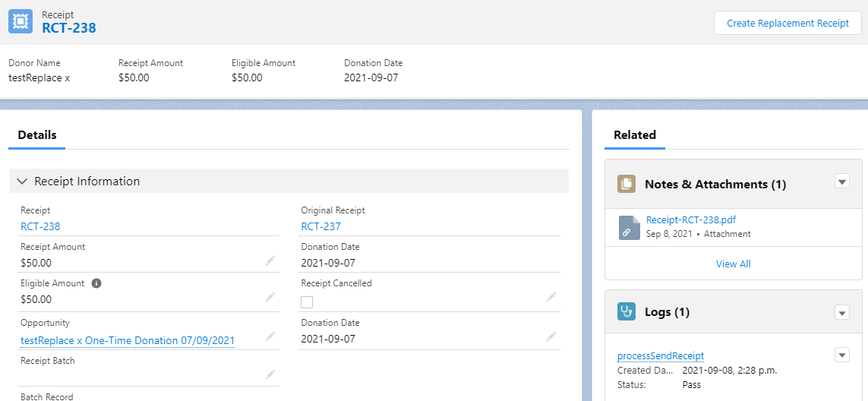
Task: Click the Logs (1) heading
Action: click(x=667, y=312)
